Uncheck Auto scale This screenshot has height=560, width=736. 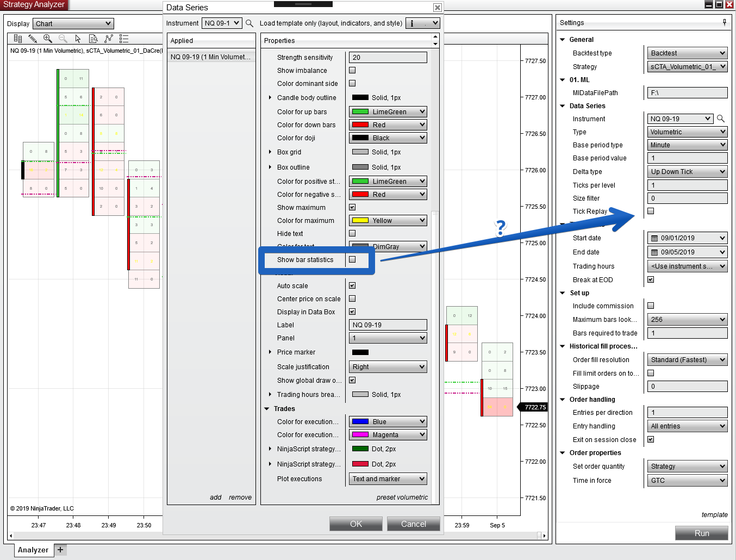[x=352, y=285]
